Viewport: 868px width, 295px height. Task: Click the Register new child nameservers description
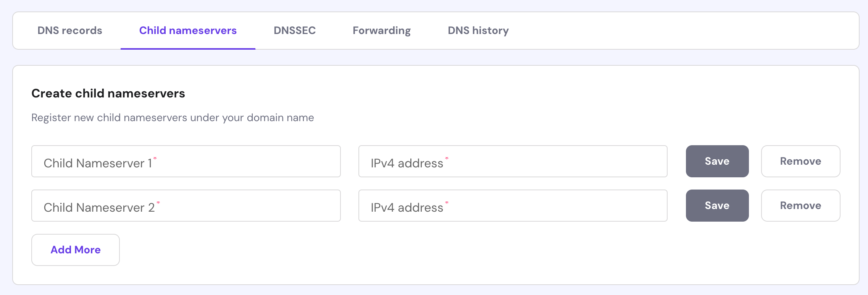click(x=173, y=118)
